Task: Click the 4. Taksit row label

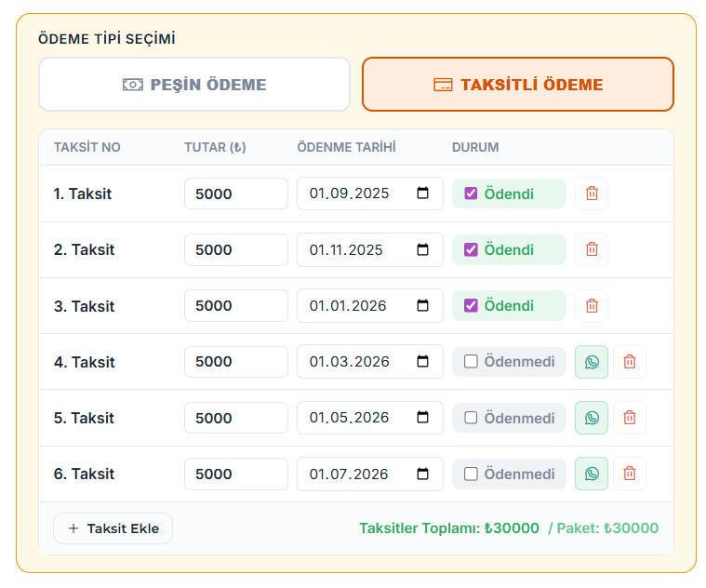Action: tap(85, 362)
